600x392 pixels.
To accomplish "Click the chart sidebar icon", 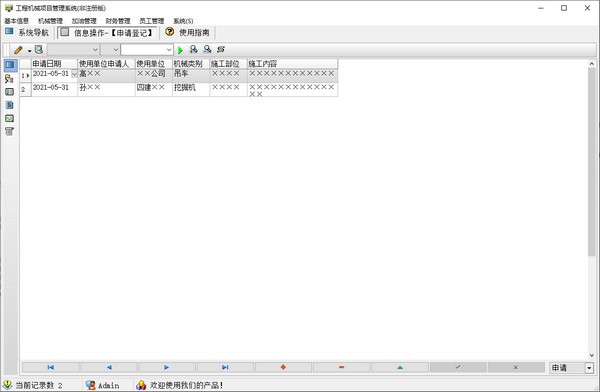I will tap(9, 118).
